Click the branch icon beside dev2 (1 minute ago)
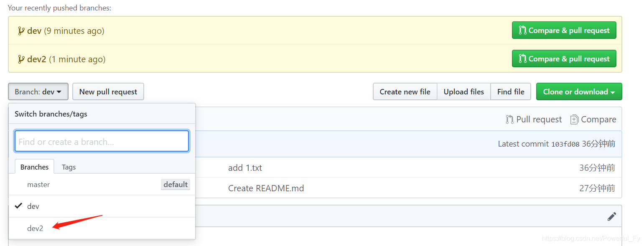This screenshot has height=246, width=644. pos(21,59)
